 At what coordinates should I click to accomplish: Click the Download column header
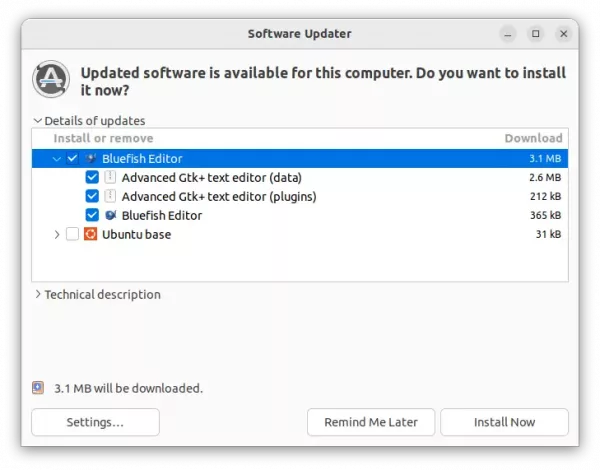(533, 138)
